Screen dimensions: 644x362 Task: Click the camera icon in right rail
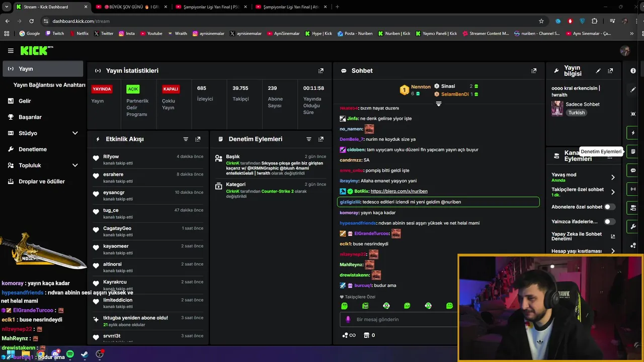[x=633, y=208]
